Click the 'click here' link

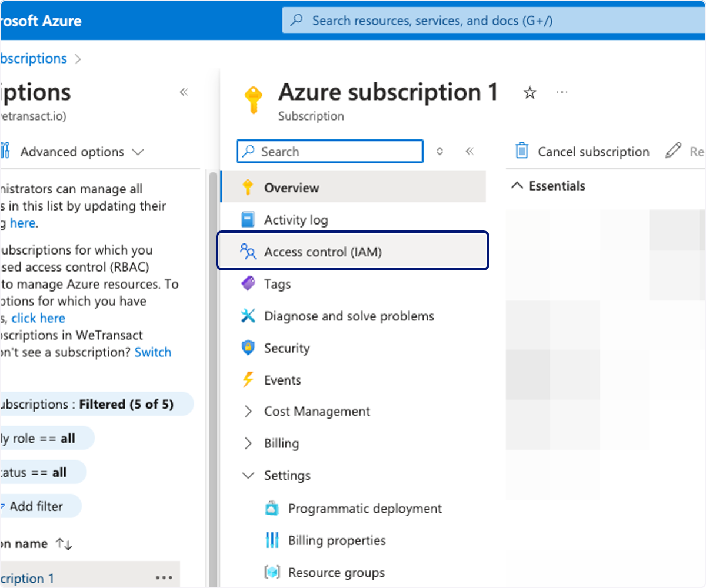tap(38, 318)
